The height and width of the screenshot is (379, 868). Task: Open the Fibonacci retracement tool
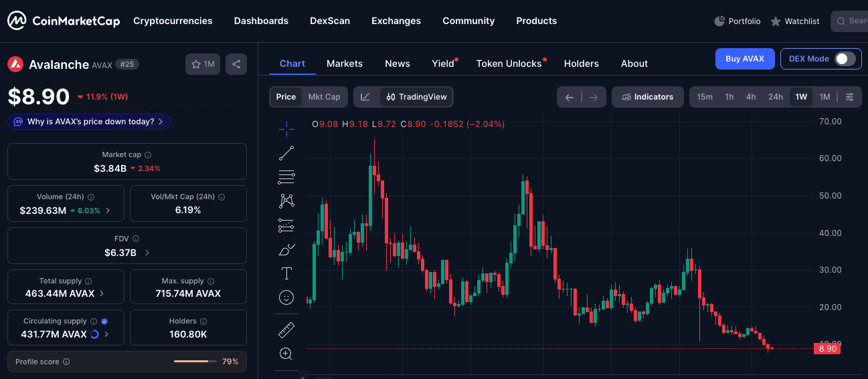point(286,177)
